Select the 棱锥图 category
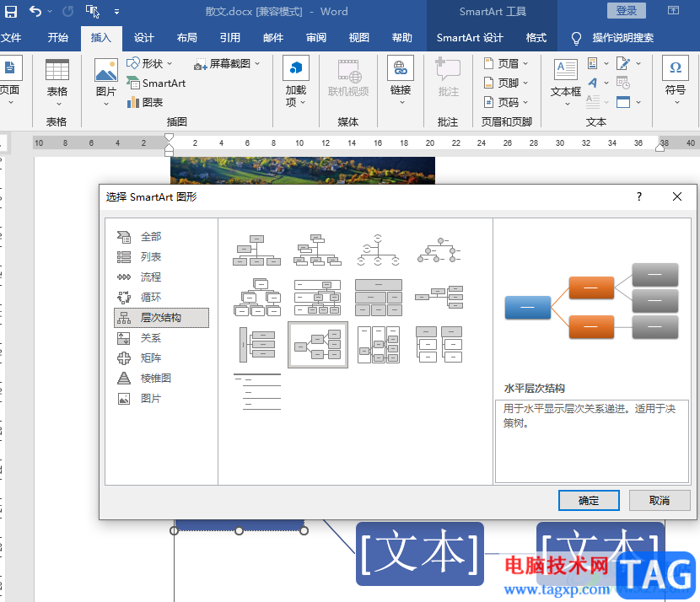Image resolution: width=700 pixels, height=602 pixels. (161, 379)
